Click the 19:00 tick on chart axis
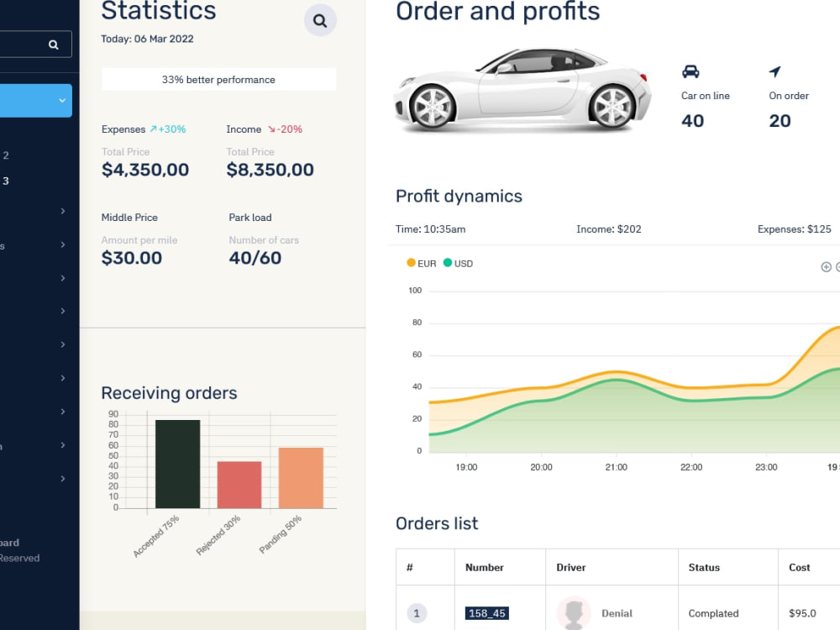This screenshot has height=630, width=840. tap(466, 467)
